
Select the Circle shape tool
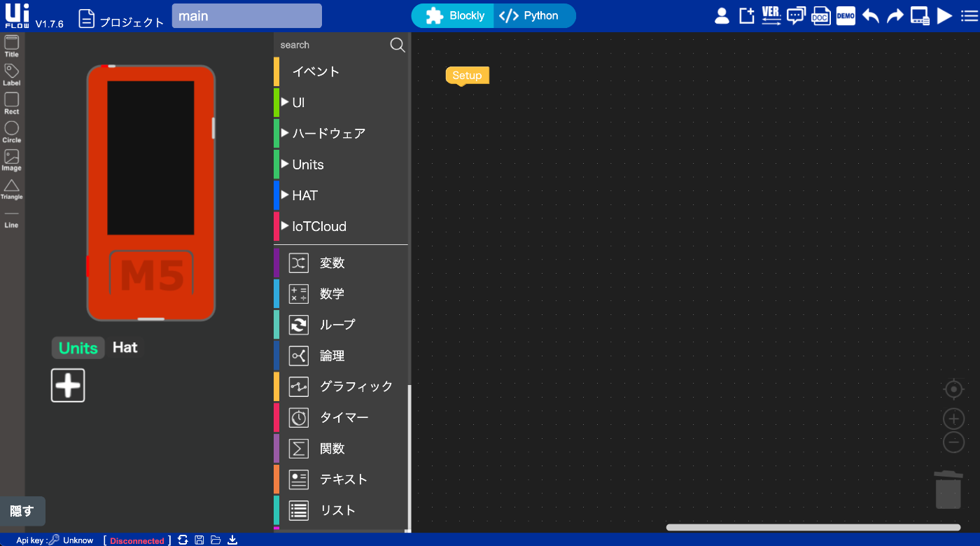pyautogui.click(x=12, y=132)
